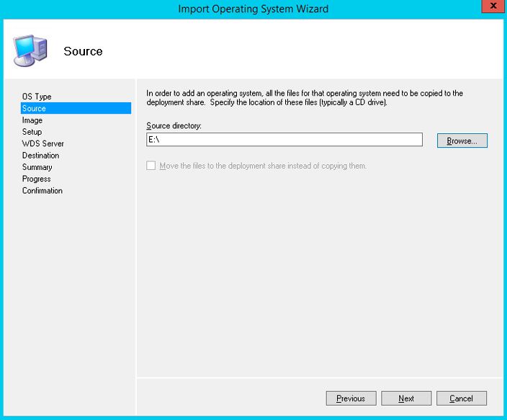The width and height of the screenshot is (507, 420).
Task: Select the Setup step in sidebar
Action: pyautogui.click(x=32, y=132)
